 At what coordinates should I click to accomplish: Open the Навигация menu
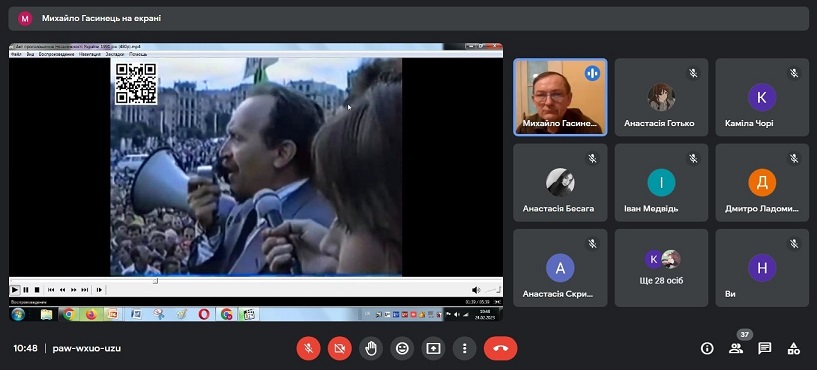point(90,54)
